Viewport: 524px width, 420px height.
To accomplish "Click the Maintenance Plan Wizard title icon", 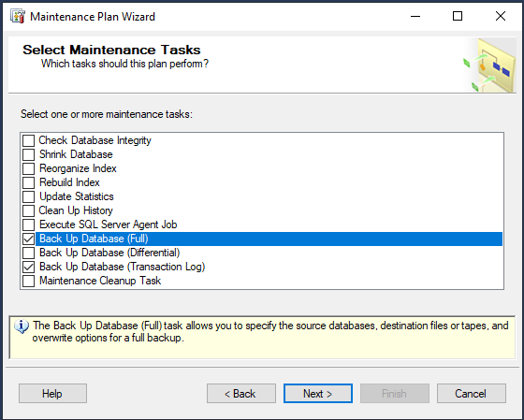I will point(18,17).
